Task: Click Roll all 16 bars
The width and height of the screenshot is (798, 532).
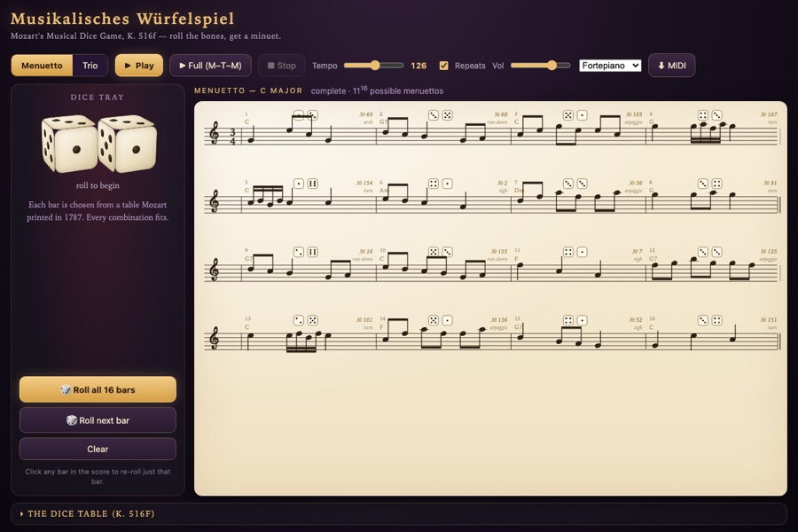Action: [98, 389]
